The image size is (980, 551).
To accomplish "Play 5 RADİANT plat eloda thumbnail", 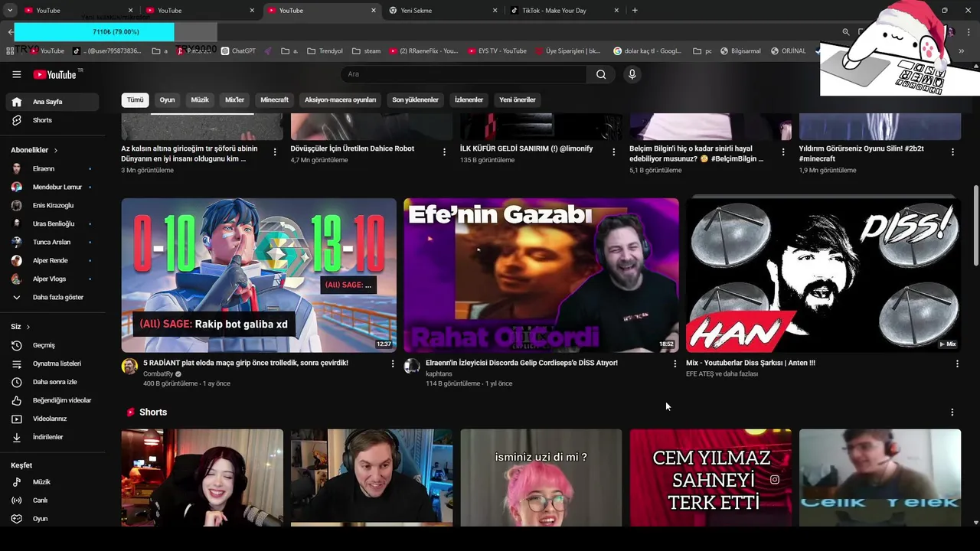I will click(x=259, y=275).
